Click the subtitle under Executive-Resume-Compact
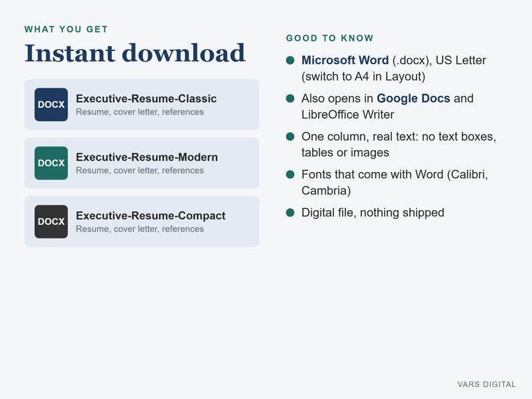 point(140,229)
